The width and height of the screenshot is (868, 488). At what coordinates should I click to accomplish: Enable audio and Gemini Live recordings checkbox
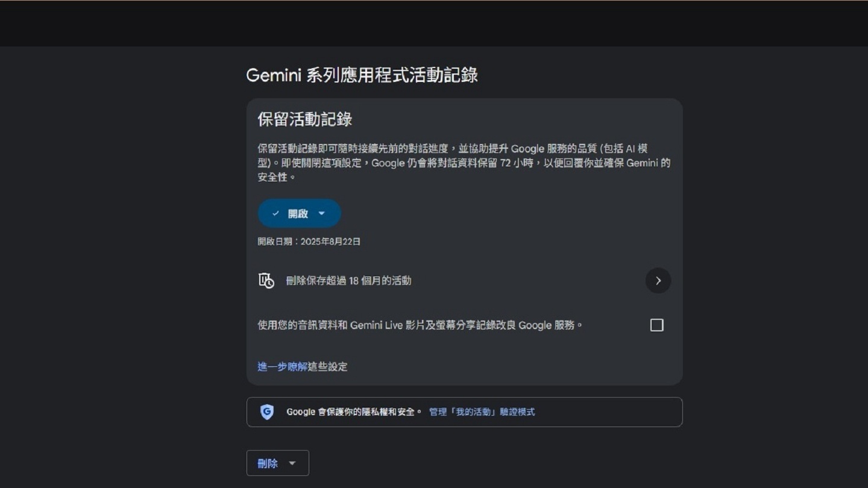tap(657, 325)
